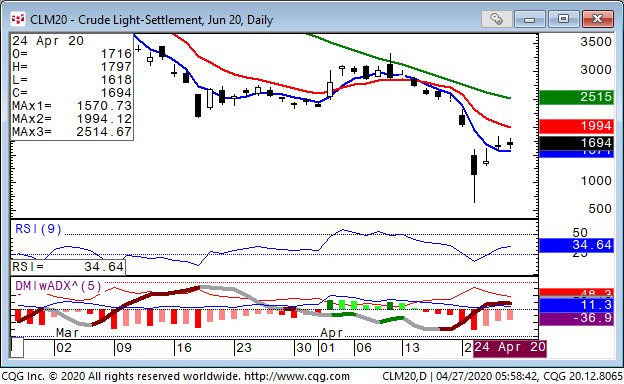Image resolution: width=624 pixels, height=384 pixels.
Task: Click the red 48.3 DMI scale label
Action: pyautogui.click(x=576, y=293)
